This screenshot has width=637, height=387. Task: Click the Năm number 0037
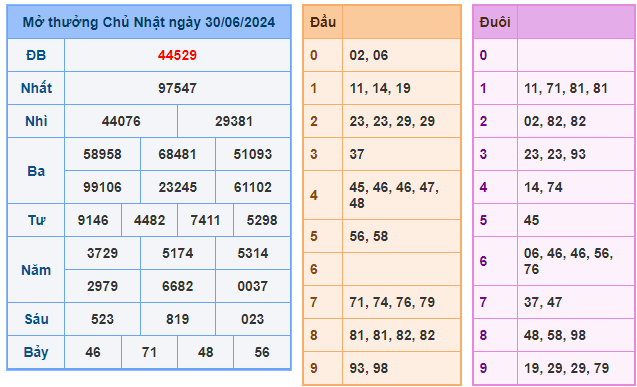pyautogui.click(x=253, y=286)
